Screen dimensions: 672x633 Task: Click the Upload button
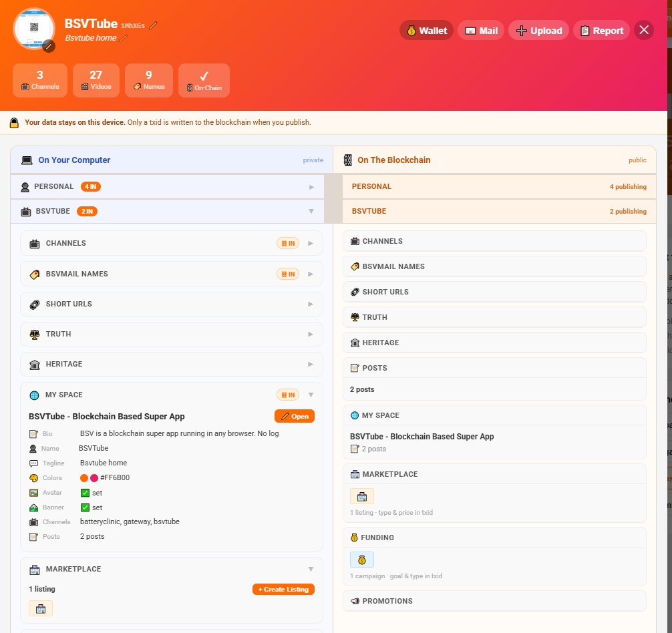coord(538,31)
